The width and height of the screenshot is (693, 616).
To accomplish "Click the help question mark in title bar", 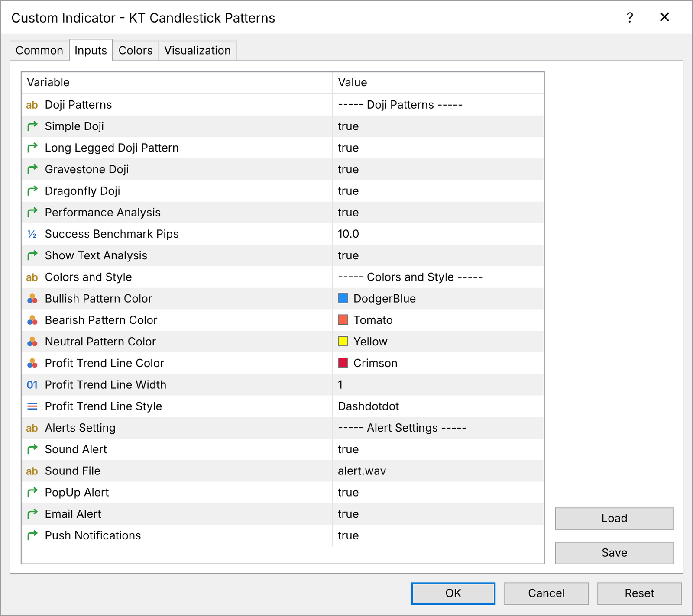I will click(x=630, y=18).
